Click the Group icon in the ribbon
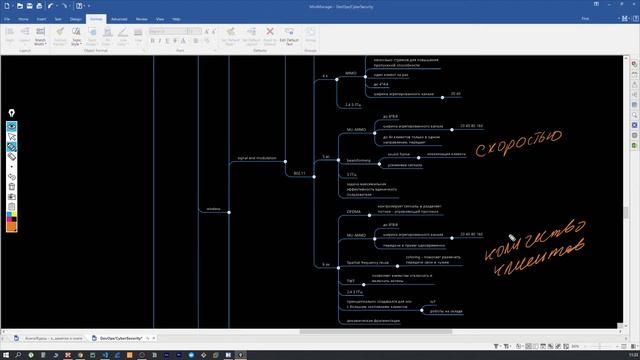 pyautogui.click(x=311, y=32)
